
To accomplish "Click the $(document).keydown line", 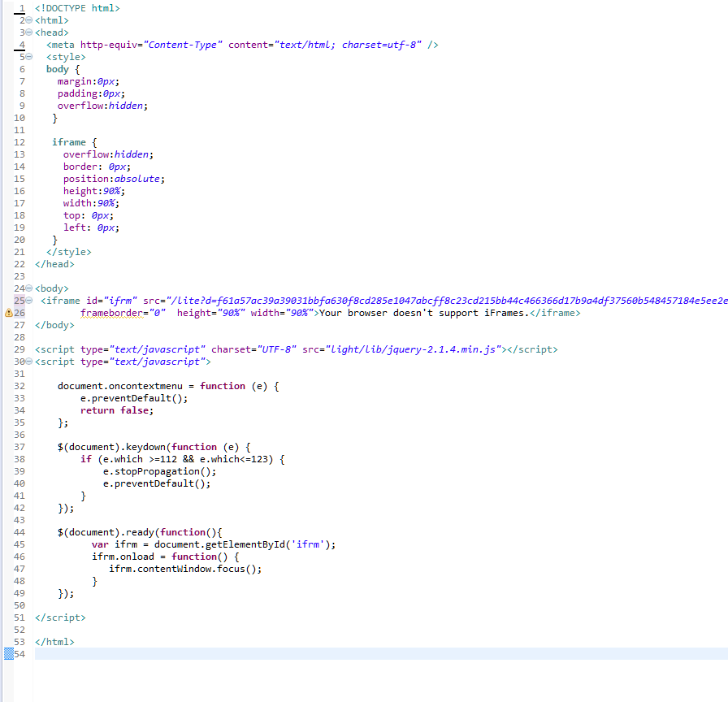I will click(x=154, y=447).
